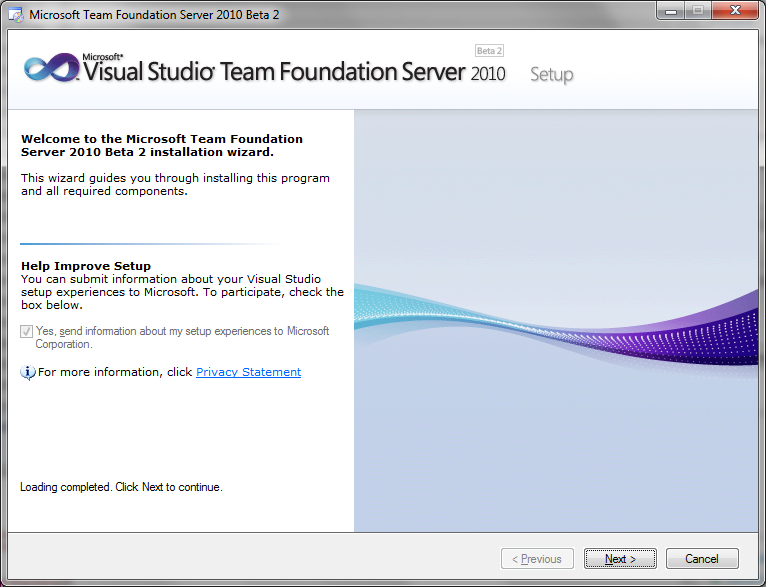The width and height of the screenshot is (766, 587).
Task: Toggle the send setup experiences checkbox
Action: 26,332
